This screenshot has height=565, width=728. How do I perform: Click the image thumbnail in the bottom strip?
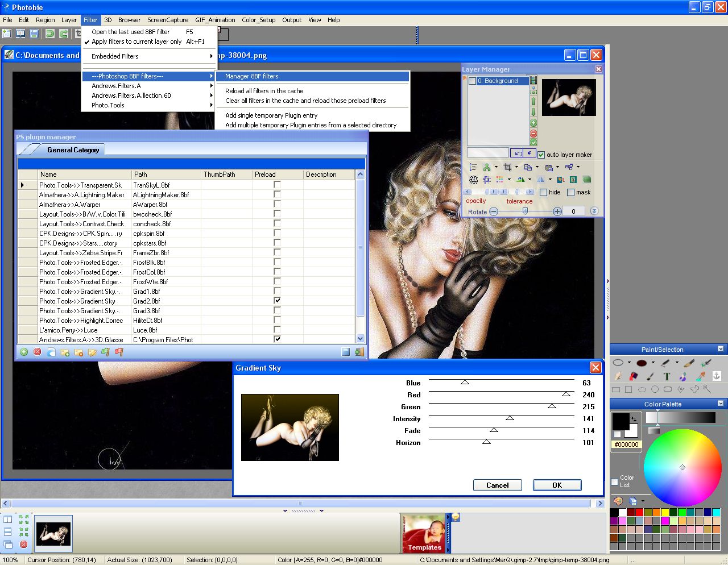[x=53, y=534]
